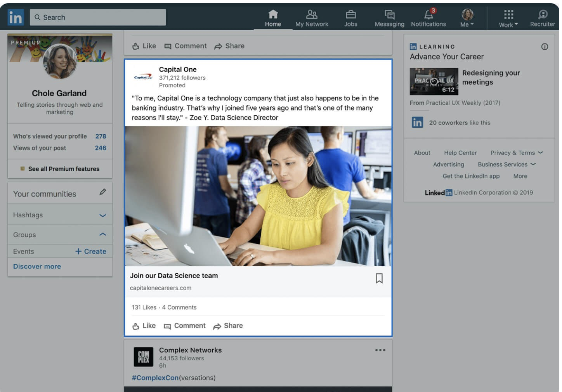Screen dimensions: 562x392
Task: Click the About footer link
Action: [x=422, y=153]
